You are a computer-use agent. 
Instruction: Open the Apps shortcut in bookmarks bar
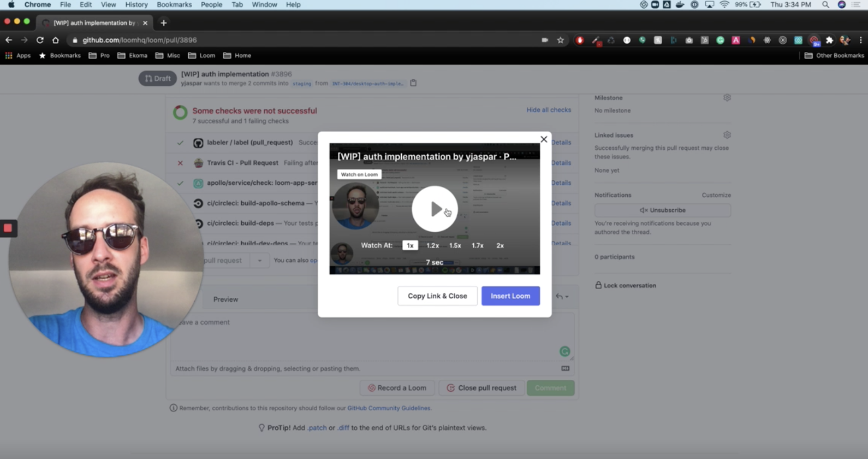[18, 55]
